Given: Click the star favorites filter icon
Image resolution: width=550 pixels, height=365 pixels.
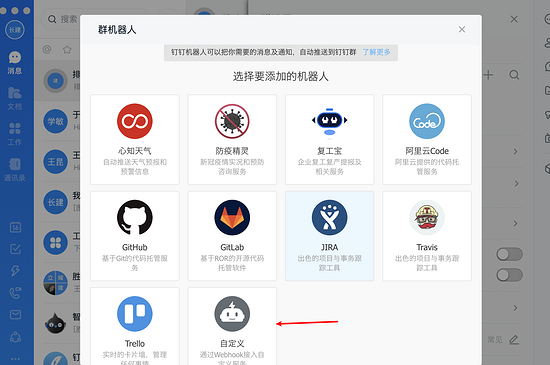Looking at the screenshot, I should [67, 49].
